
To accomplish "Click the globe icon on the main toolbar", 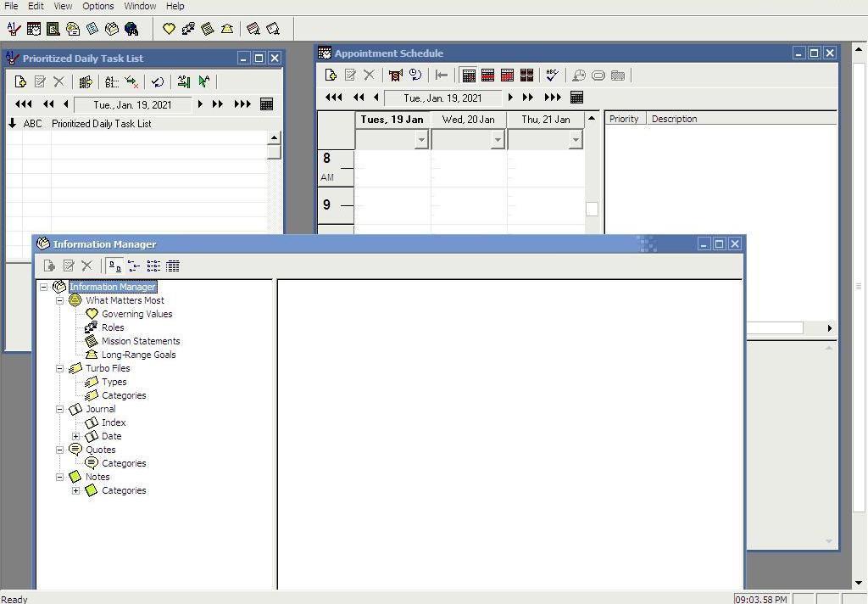I will pos(131,29).
